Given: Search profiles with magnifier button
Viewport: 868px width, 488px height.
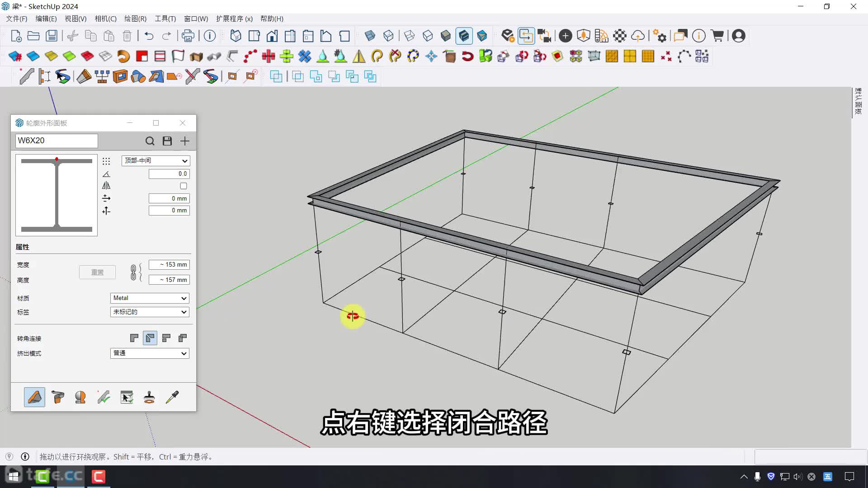Looking at the screenshot, I should pyautogui.click(x=150, y=141).
